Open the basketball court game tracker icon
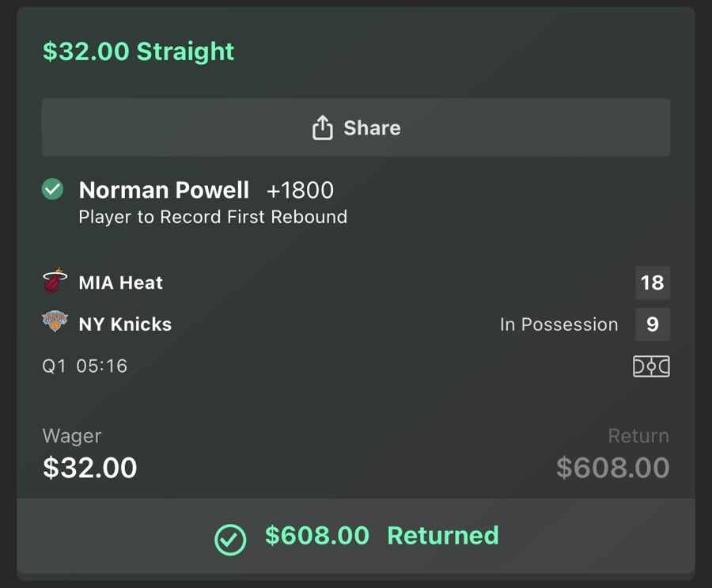Image resolution: width=712 pixels, height=588 pixels. (x=651, y=366)
